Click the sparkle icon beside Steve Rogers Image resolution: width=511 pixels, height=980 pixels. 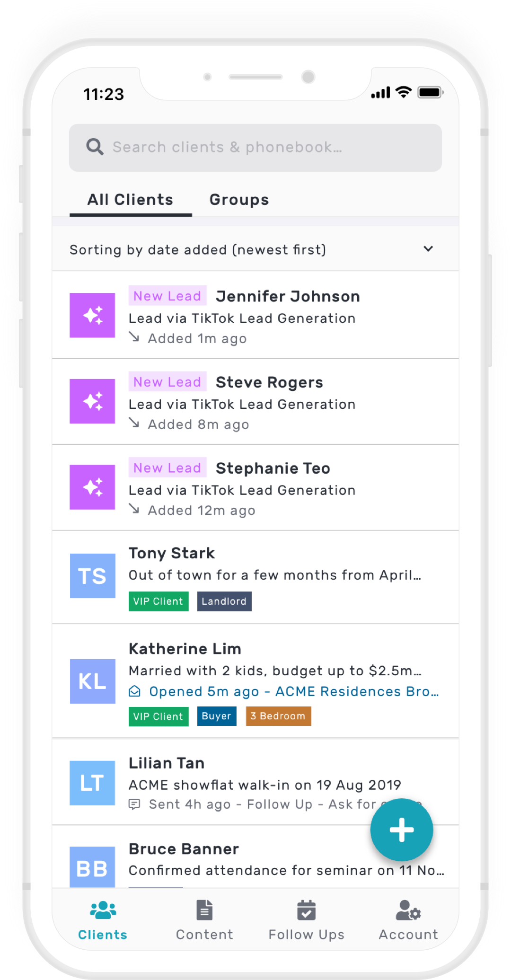[x=92, y=401]
